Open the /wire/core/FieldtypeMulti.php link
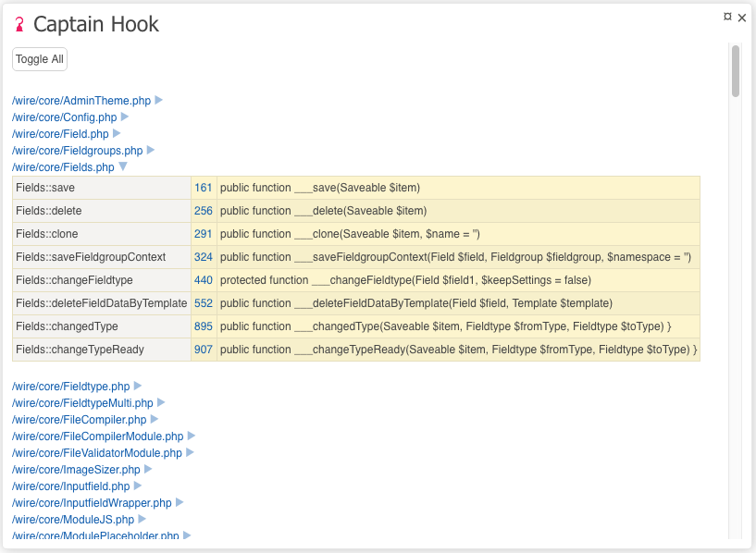Screen dimensions: 756x553 82,403
